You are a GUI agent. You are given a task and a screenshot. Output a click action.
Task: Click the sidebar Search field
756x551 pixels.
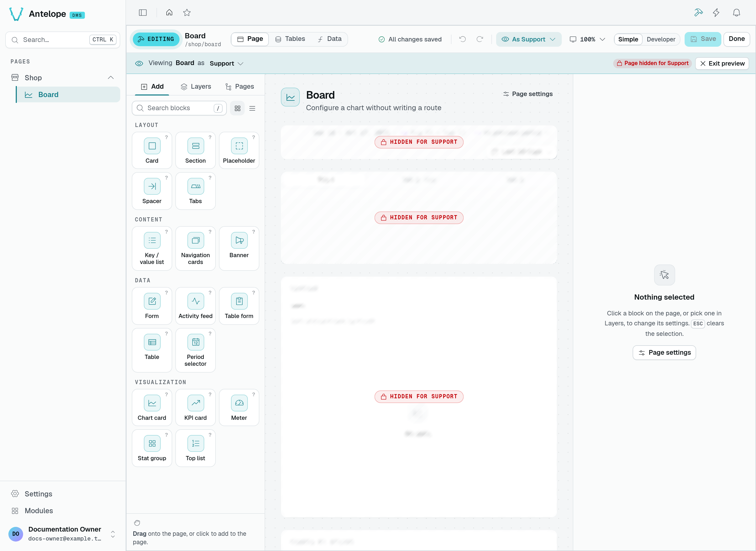point(63,40)
